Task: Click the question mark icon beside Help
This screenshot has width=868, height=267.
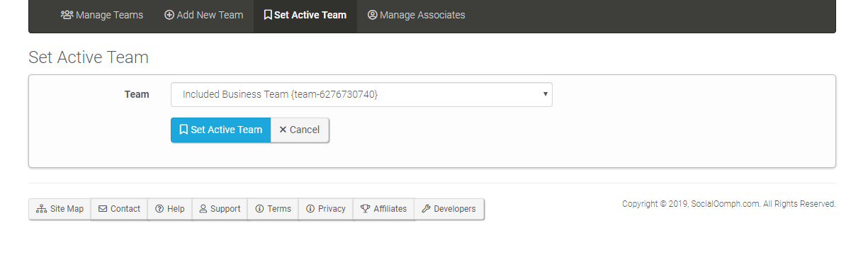Action: click(159, 209)
